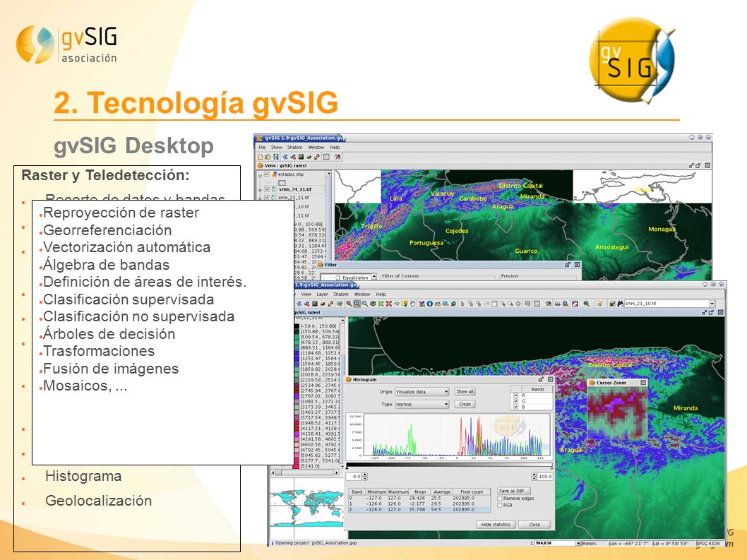Click the measure distance ruler icon in the front toolbar
The height and width of the screenshot is (560, 747).
click(437, 304)
